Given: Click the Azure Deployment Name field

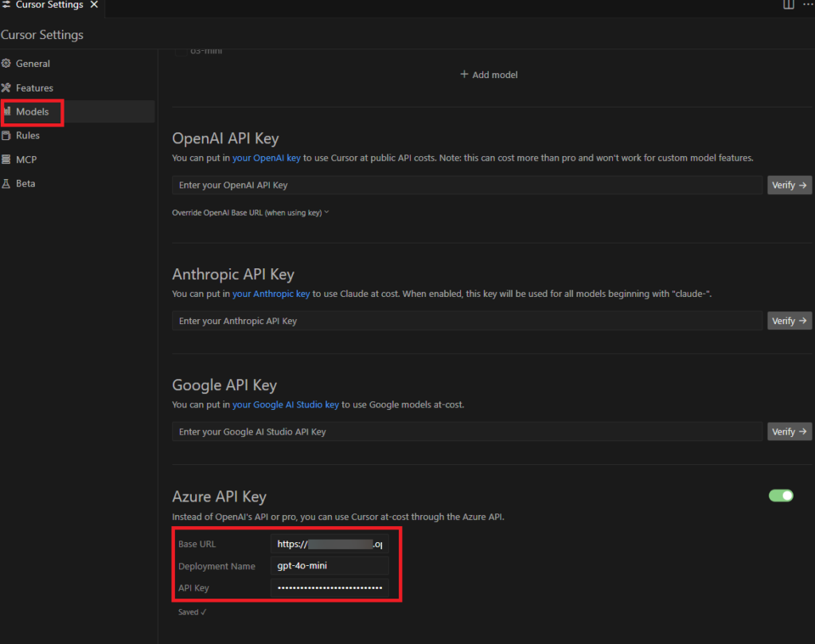Looking at the screenshot, I should [x=330, y=566].
